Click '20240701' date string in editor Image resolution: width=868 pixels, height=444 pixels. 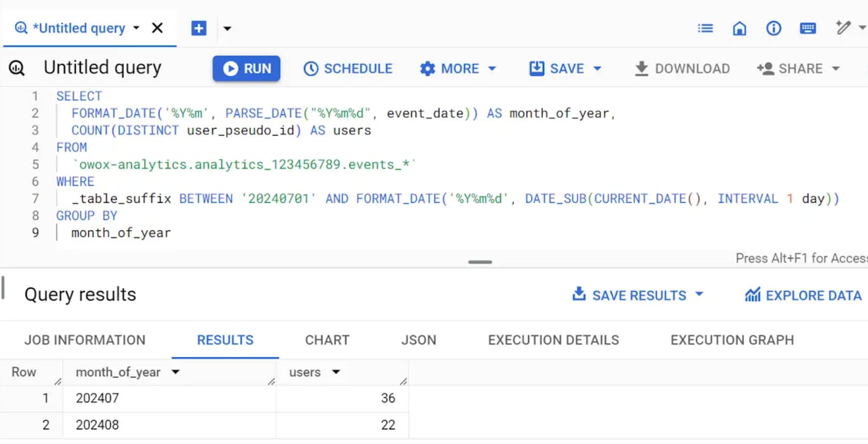tap(279, 199)
